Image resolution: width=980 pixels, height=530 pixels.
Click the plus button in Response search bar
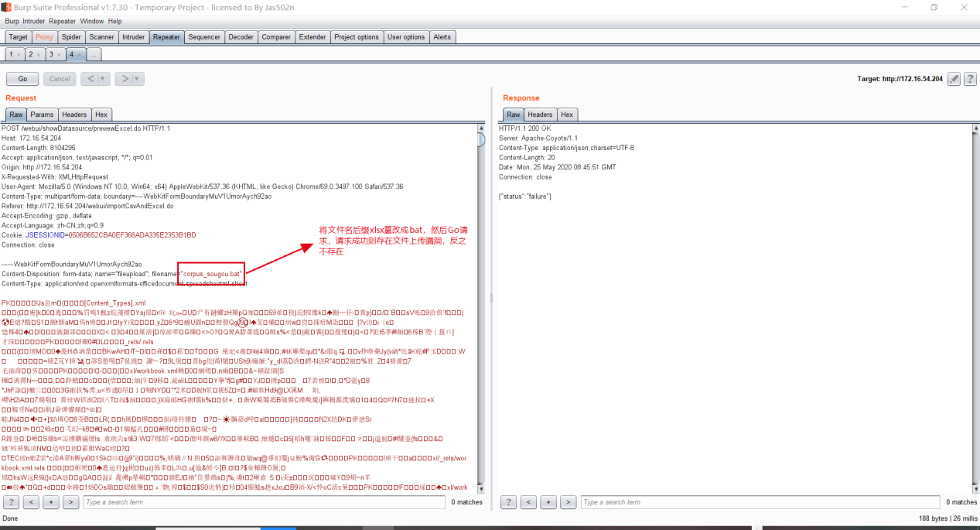tap(549, 502)
